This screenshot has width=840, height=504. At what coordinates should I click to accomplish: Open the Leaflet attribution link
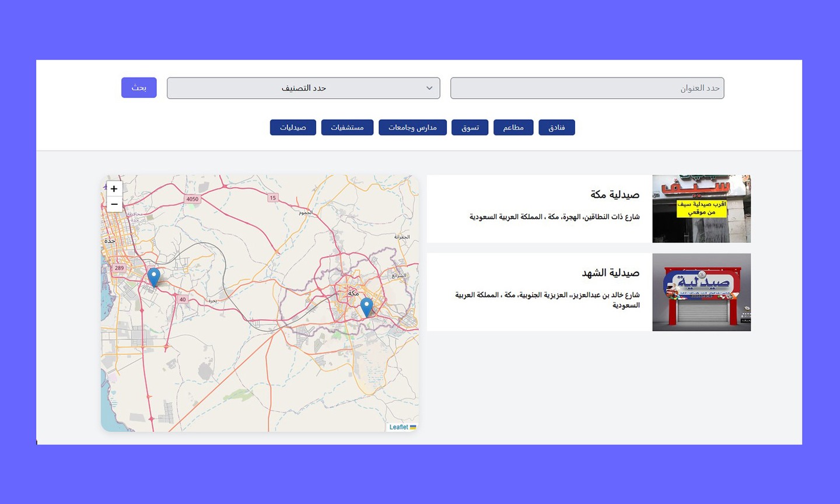[398, 426]
